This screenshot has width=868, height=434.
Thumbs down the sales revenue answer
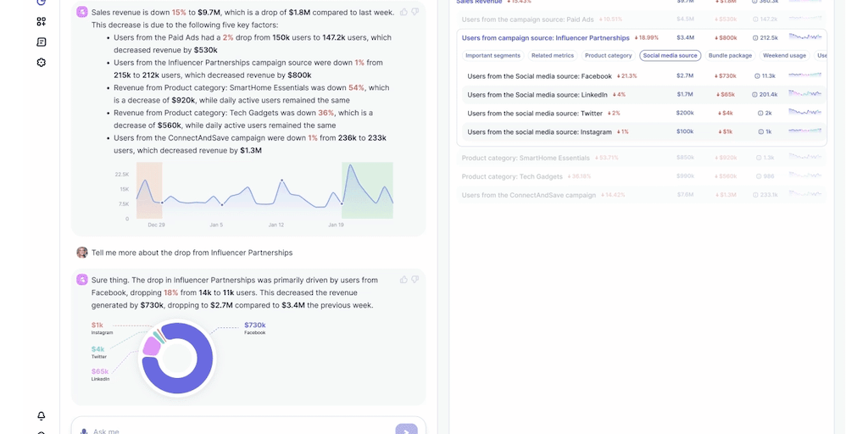click(x=415, y=12)
